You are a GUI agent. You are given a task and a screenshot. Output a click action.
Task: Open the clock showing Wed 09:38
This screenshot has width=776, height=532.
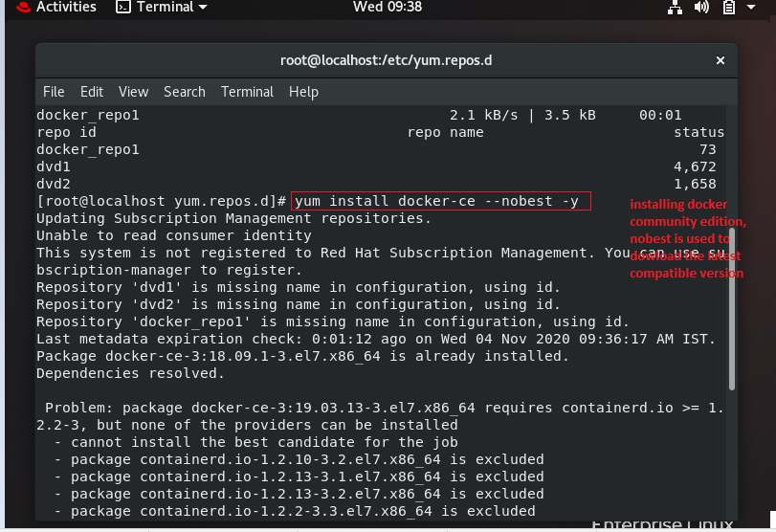point(388,7)
